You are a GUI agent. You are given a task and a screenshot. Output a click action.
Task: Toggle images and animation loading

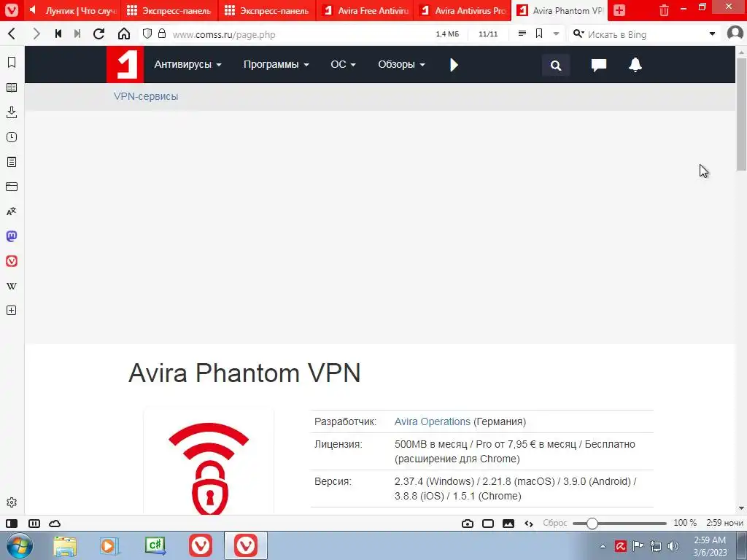click(508, 524)
